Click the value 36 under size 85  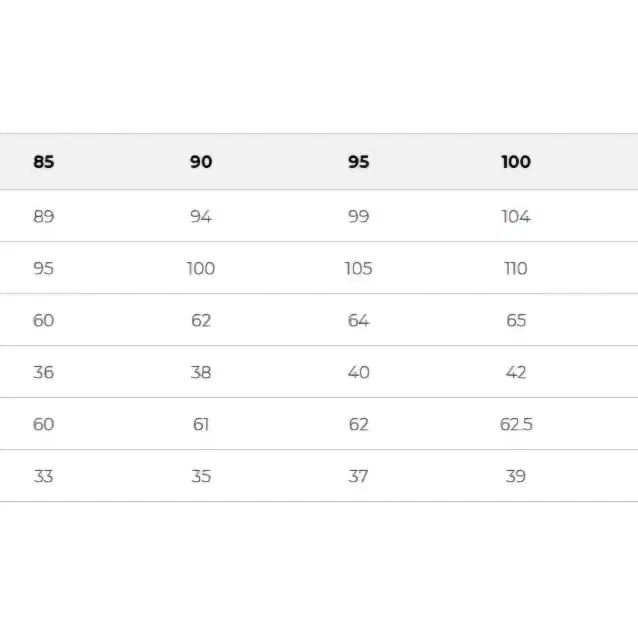(44, 372)
